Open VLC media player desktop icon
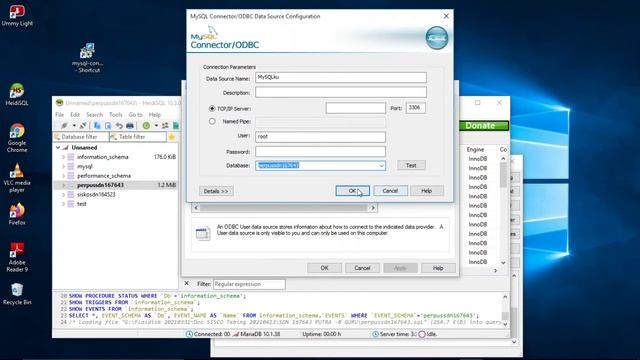Screen dimensions: 640x360 17,178
